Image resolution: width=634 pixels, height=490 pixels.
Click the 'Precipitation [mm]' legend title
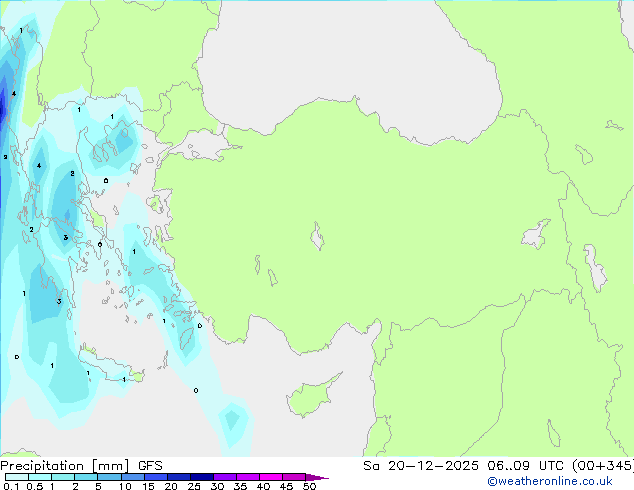65,466
